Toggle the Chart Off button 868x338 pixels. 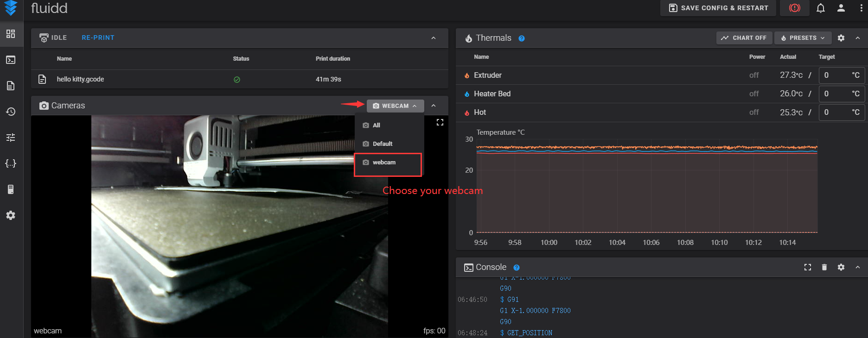click(x=744, y=38)
